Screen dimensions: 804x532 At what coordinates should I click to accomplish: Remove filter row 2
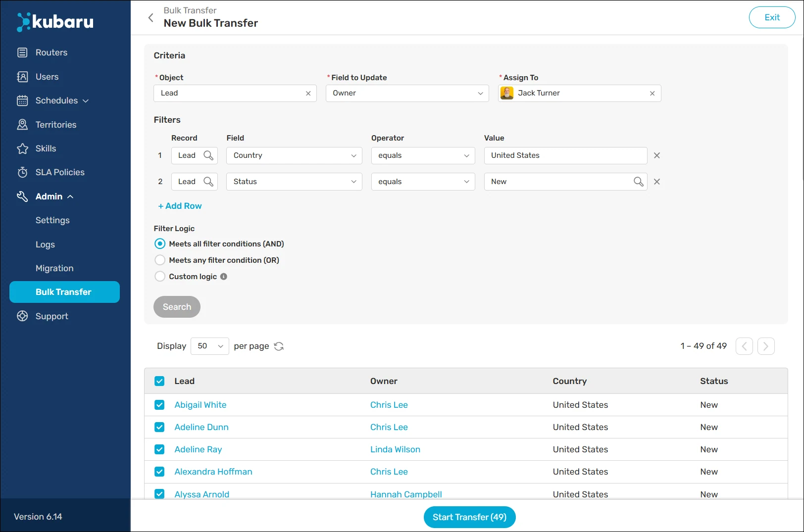[x=657, y=182]
